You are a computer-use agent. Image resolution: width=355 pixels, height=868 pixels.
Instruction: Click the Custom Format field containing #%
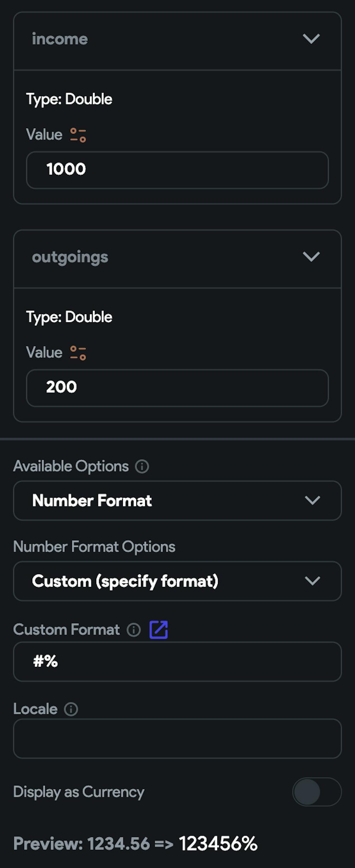[177, 661]
